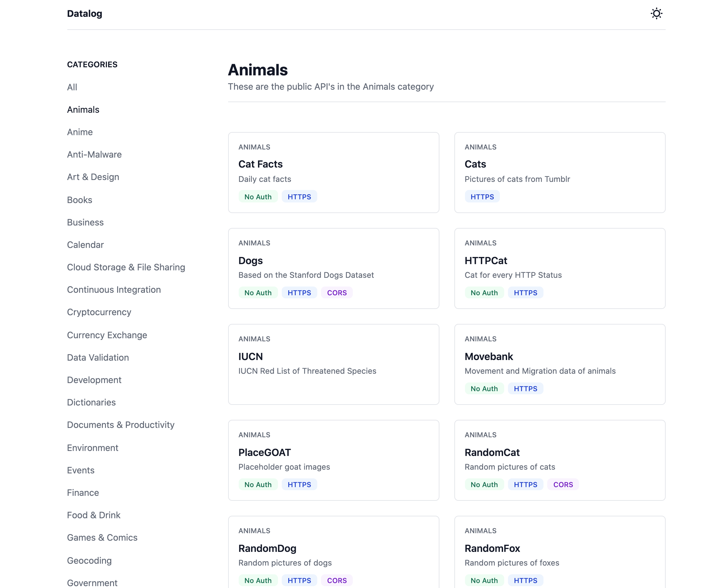Click the No Auth badge on Cat Facts
The image size is (723, 588).
pos(258,197)
